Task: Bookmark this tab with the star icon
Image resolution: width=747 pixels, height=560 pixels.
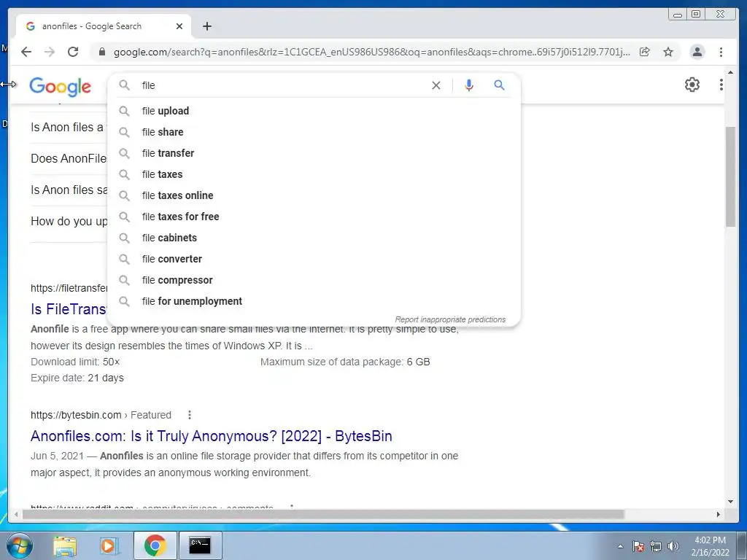Action: 668,52
